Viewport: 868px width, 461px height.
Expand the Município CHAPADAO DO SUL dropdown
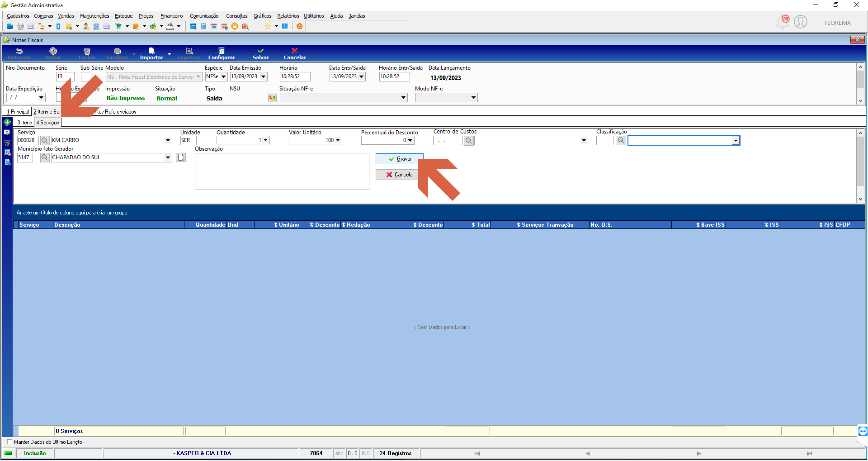168,157
